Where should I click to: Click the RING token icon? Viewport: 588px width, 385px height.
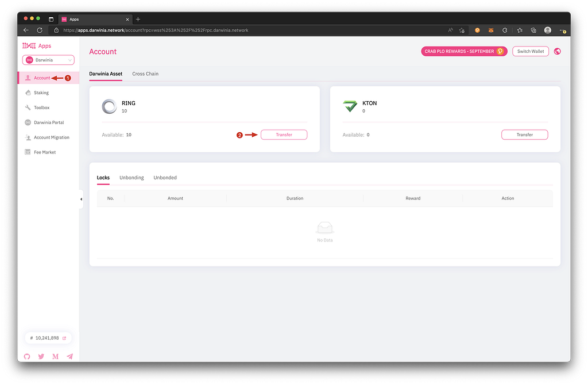click(109, 106)
